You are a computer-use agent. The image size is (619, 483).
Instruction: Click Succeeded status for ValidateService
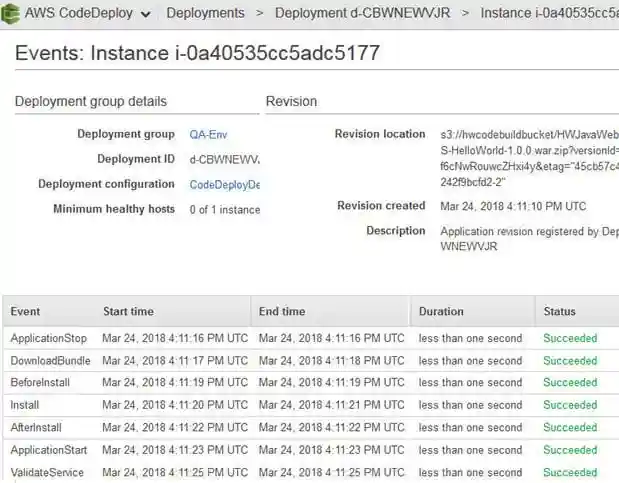[x=570, y=472]
